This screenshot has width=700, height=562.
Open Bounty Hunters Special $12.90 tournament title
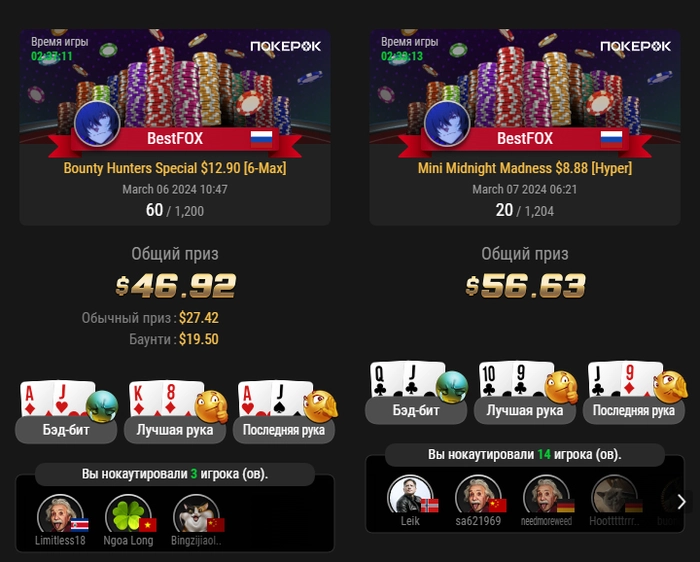point(175,168)
